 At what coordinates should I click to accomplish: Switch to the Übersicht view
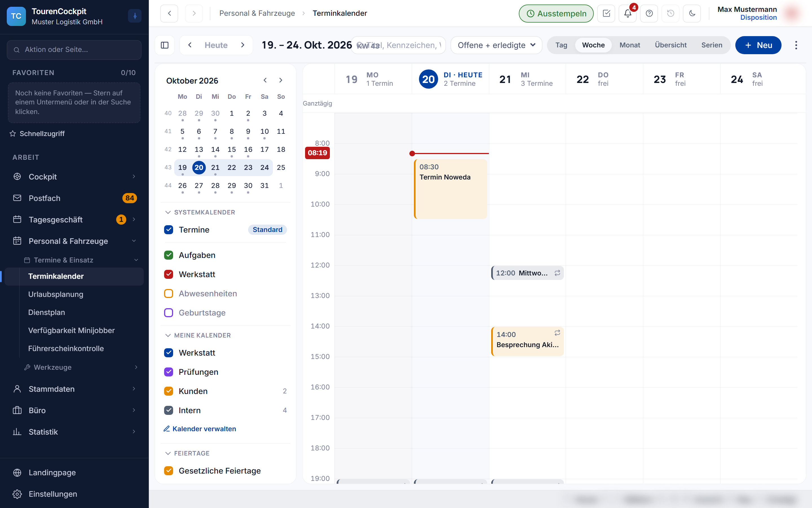pyautogui.click(x=670, y=45)
